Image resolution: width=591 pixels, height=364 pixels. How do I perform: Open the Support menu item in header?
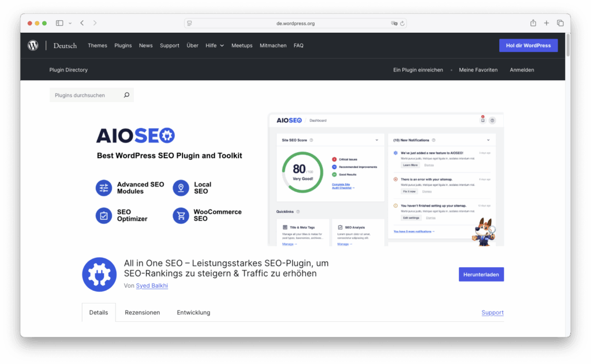169,45
